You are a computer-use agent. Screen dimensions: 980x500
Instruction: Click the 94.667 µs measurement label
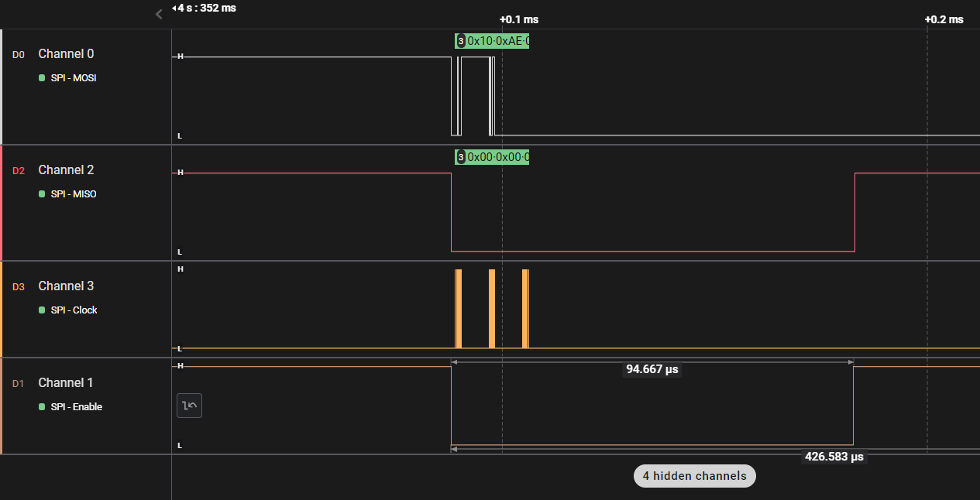tap(652, 370)
